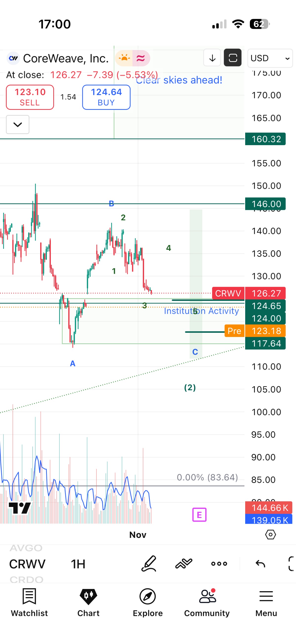Image resolution: width=296 pixels, height=644 pixels.
Task: Select the 117.64 price level label
Action: pos(265,343)
